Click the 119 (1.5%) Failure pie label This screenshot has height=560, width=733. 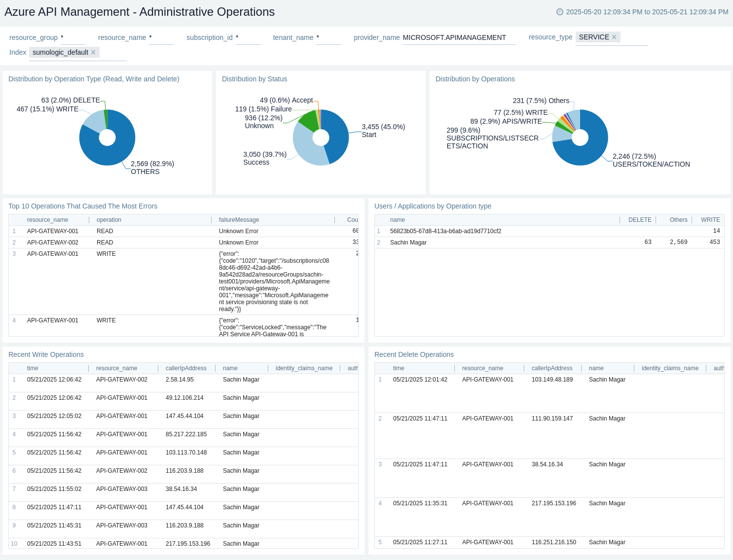tap(263, 109)
